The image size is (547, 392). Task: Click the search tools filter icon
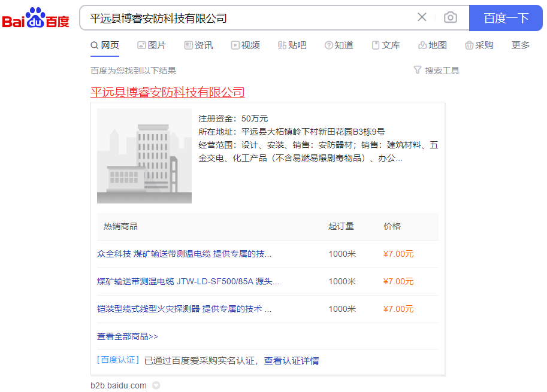(x=418, y=71)
